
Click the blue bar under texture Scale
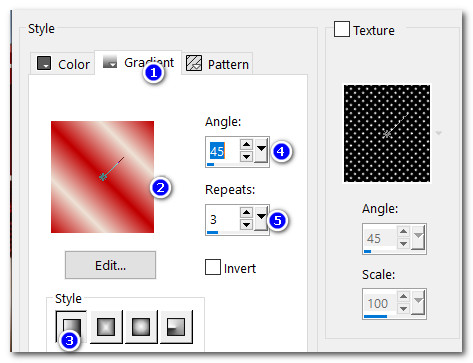coord(375,316)
